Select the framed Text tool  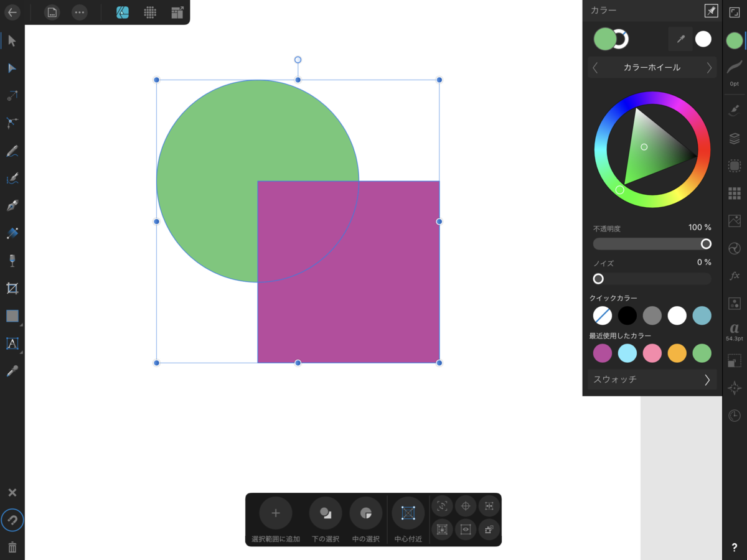coord(12,343)
